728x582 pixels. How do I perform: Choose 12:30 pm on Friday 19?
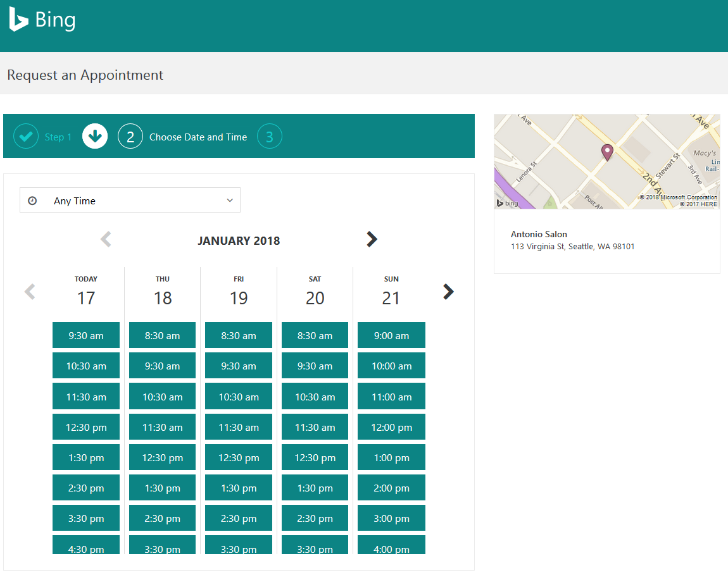tap(239, 458)
